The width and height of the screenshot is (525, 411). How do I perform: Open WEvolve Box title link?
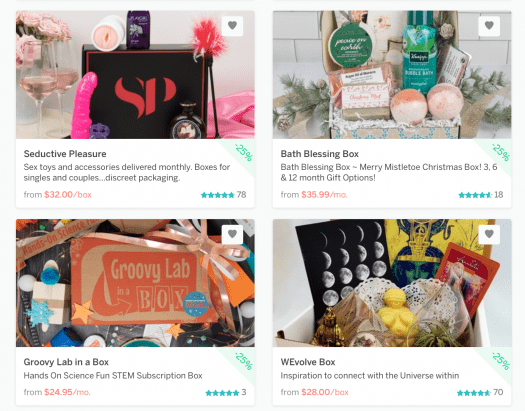pyautogui.click(x=308, y=362)
